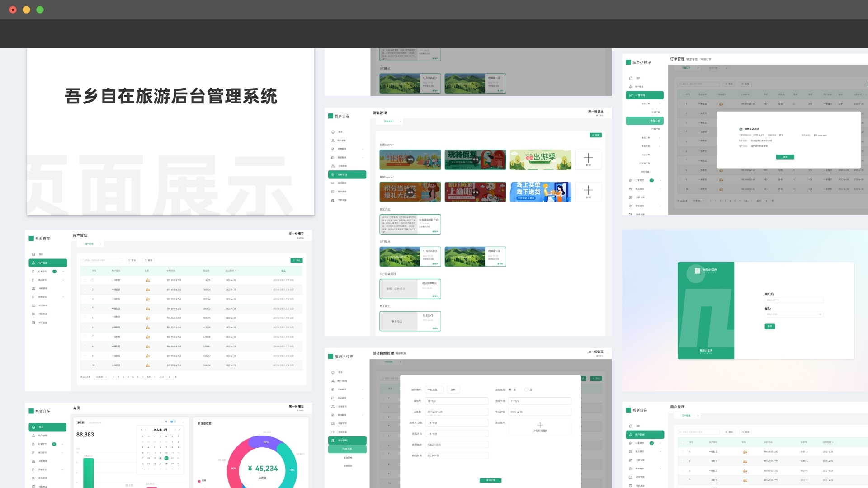Click 用户管理 icon in 营销管理 screen sidebar
Image resolution: width=868 pixels, height=488 pixels.
(x=333, y=141)
